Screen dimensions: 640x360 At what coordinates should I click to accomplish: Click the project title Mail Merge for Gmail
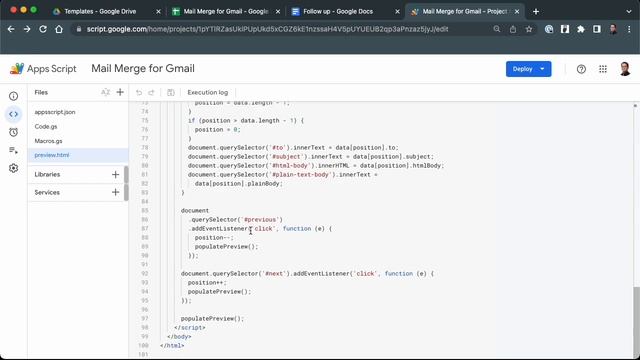143,69
